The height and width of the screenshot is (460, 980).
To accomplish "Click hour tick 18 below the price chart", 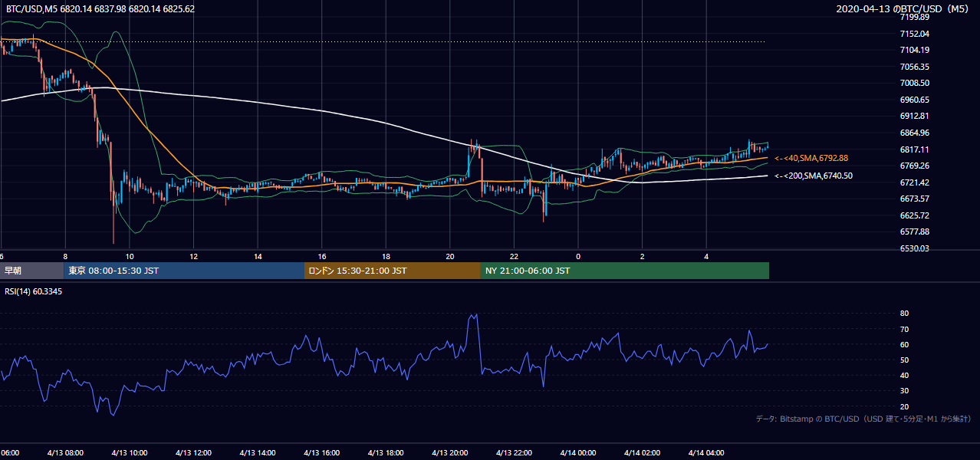I will pyautogui.click(x=386, y=257).
